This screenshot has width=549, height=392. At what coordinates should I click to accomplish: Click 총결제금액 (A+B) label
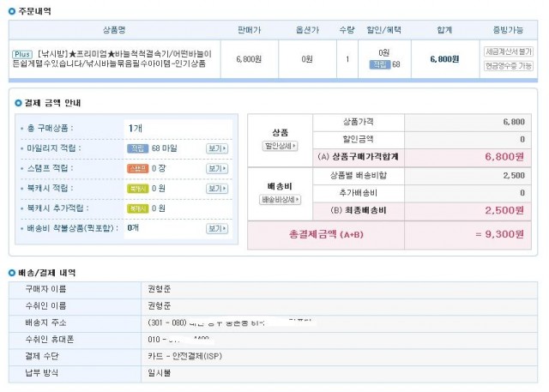[x=326, y=234]
